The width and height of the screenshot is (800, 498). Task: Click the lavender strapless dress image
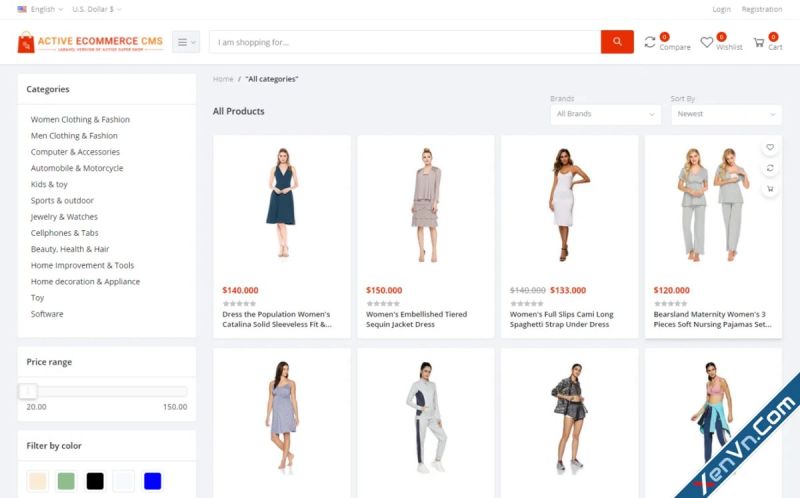tap(281, 415)
